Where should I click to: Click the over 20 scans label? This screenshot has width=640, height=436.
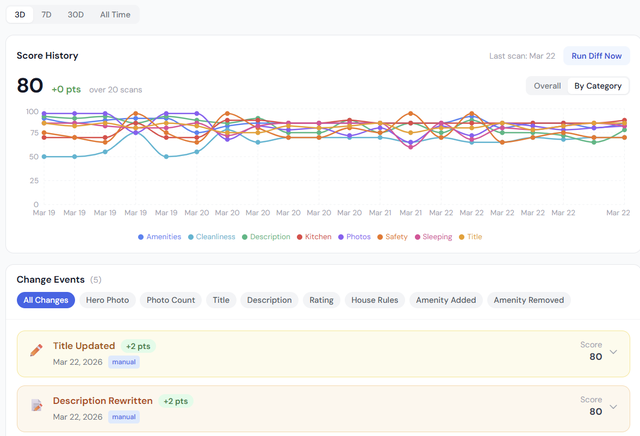coord(116,90)
